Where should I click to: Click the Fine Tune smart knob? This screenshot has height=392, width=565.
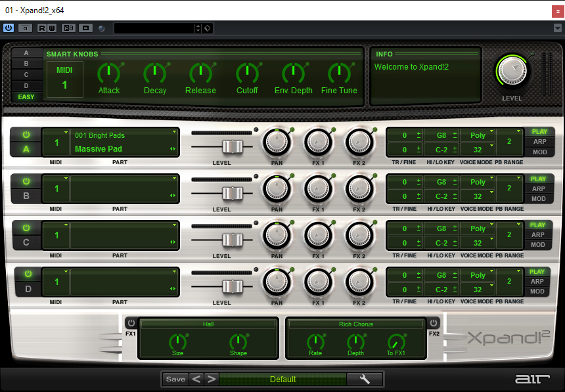[x=339, y=73]
